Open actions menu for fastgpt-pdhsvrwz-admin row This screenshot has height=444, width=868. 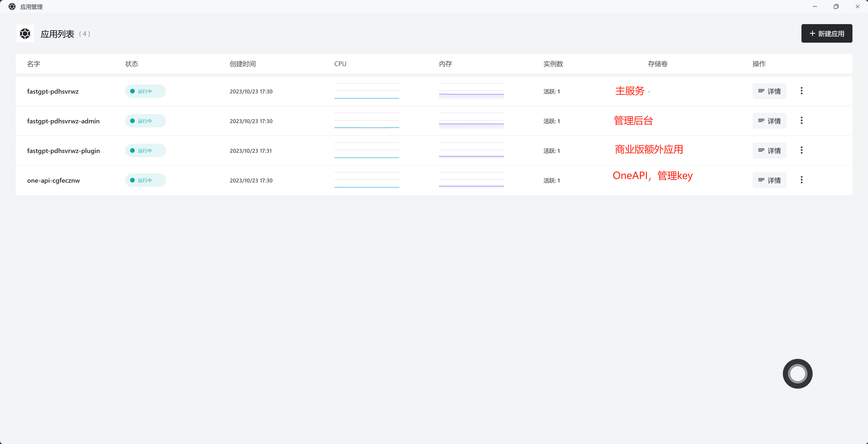point(802,120)
